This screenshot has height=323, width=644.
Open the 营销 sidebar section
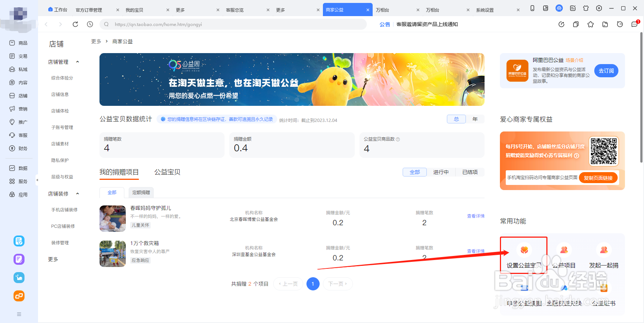coord(18,109)
